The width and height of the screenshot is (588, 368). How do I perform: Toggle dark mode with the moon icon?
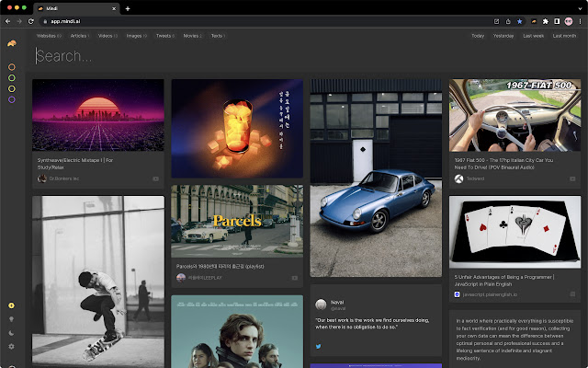(12, 333)
